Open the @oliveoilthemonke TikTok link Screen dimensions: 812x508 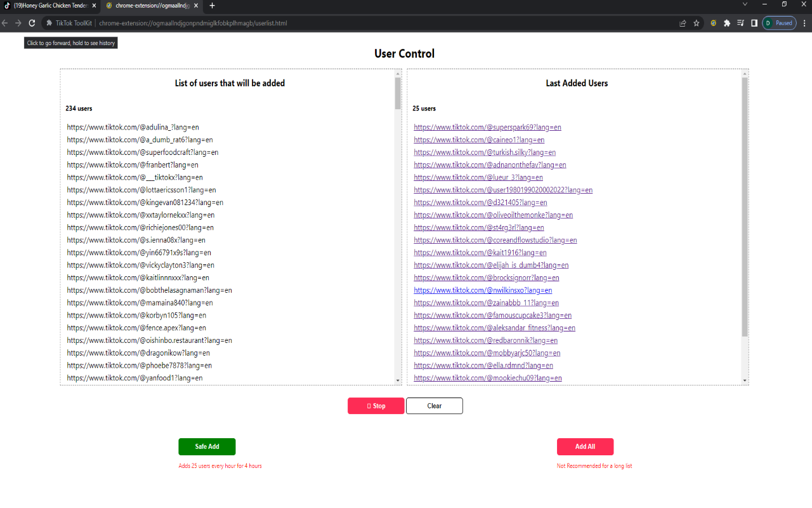[x=494, y=215]
